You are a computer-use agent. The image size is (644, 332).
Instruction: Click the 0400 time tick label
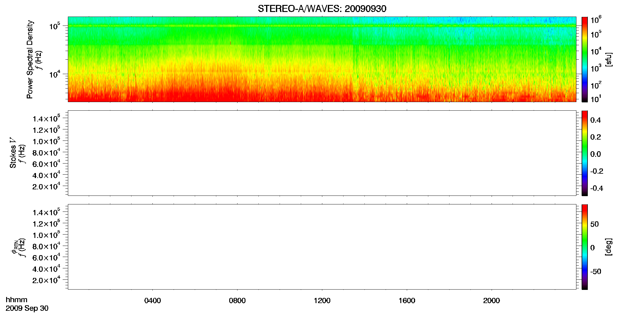click(x=153, y=301)
